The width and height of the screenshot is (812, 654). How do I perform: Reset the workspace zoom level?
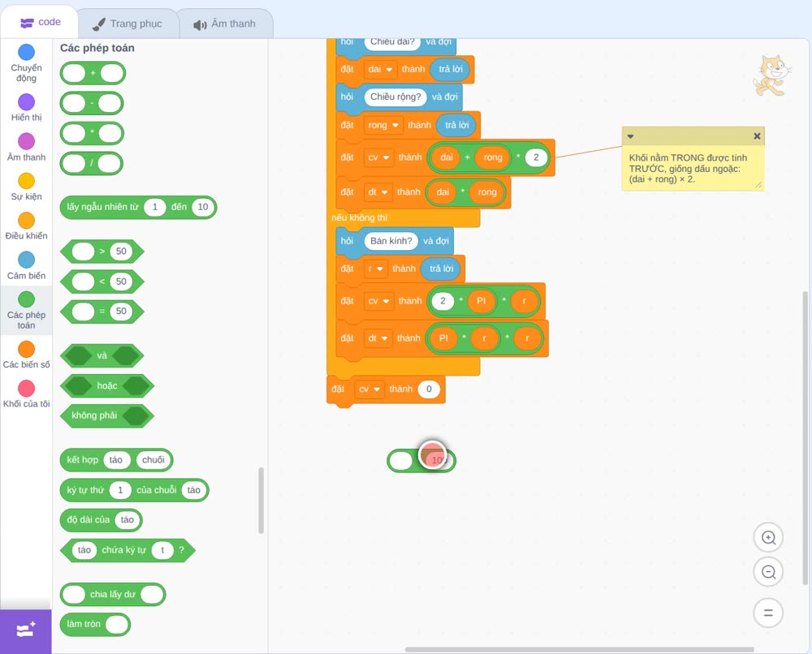click(768, 613)
